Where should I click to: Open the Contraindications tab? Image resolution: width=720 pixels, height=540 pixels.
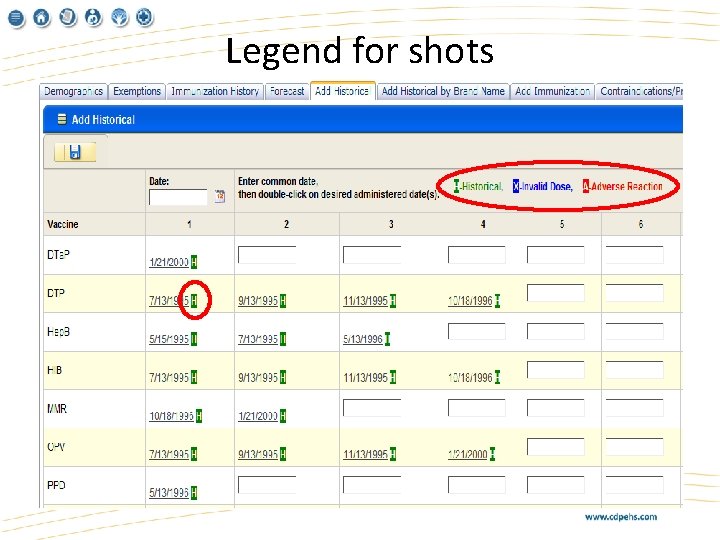point(640,91)
